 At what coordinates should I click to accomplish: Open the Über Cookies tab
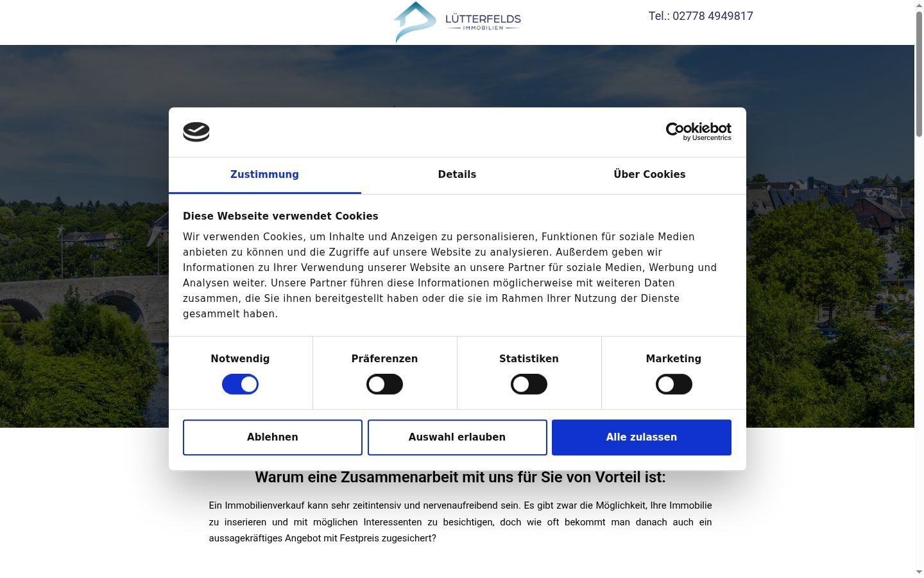[649, 175]
